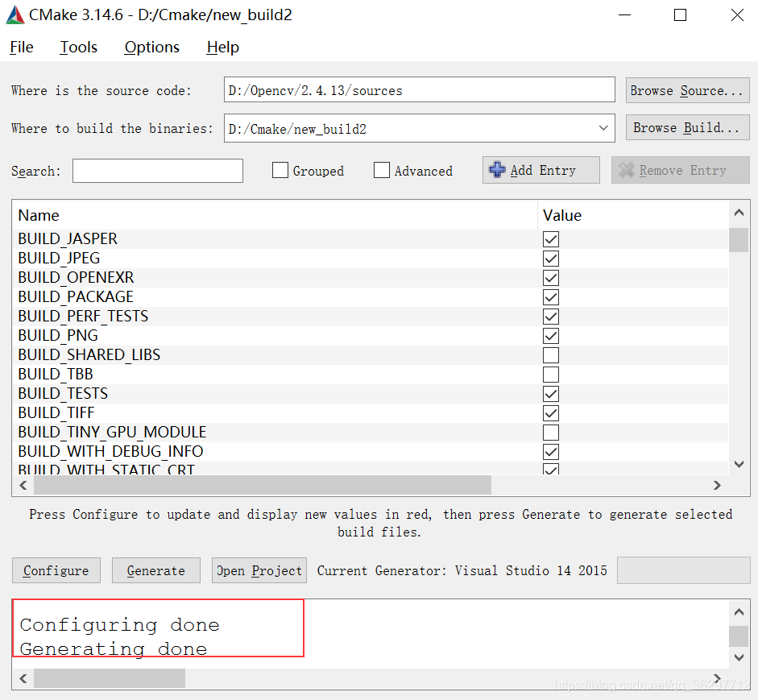Screen dimensions: 758x700
Task: Check the BUILD_SHARED_LIBS checkbox
Action: 551,355
